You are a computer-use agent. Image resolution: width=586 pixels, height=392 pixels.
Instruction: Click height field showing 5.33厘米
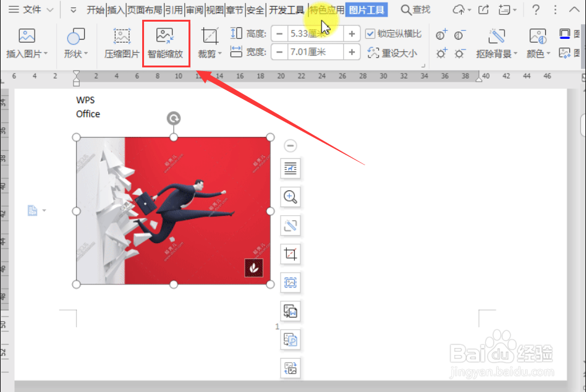click(x=315, y=34)
